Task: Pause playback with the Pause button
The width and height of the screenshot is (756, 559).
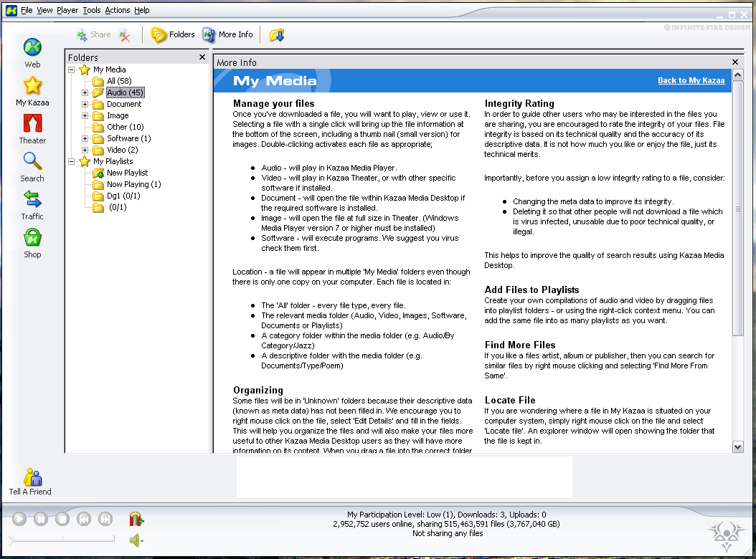Action: click(x=41, y=519)
